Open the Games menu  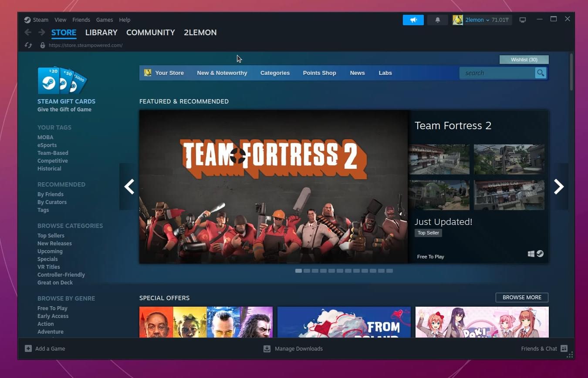(x=105, y=20)
